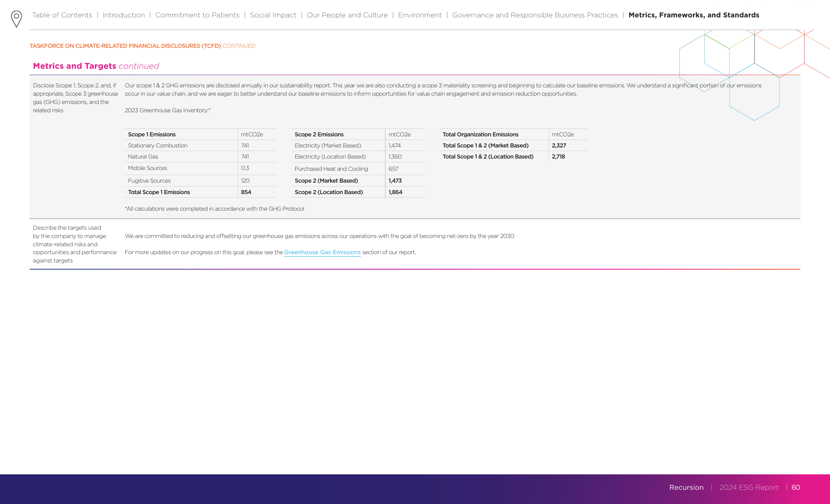Screen dimensions: 830x504
Task: Click Total Organization Emissions header
Action: pyautogui.click(x=480, y=134)
